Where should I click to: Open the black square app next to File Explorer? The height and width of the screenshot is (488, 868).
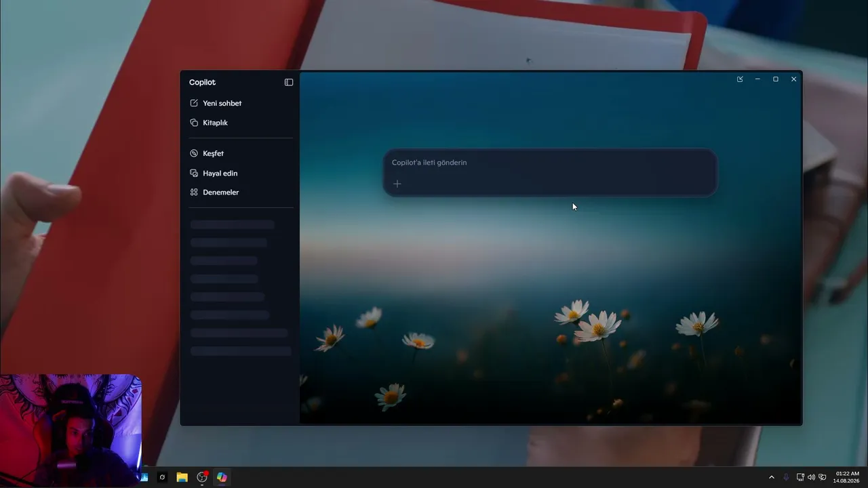[x=162, y=477]
